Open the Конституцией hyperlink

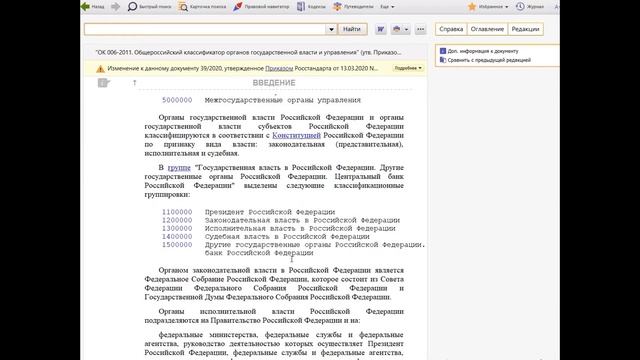[296, 135]
